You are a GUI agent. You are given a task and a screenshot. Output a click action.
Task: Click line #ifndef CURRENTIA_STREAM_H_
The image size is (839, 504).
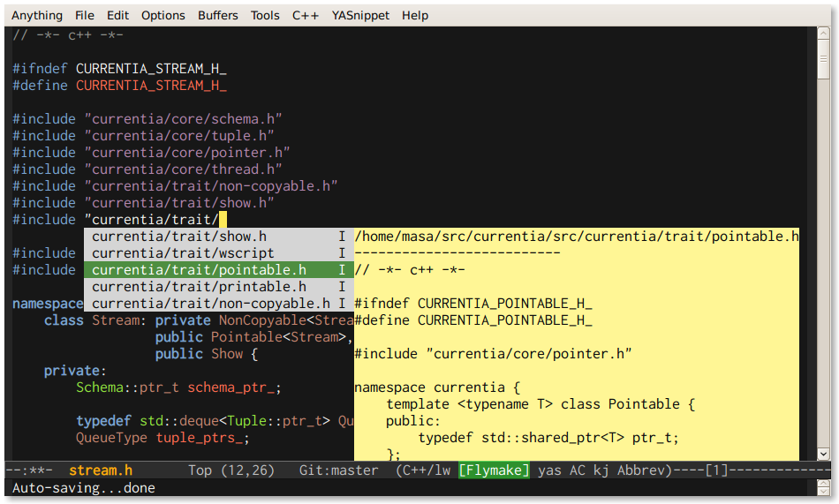click(119, 69)
